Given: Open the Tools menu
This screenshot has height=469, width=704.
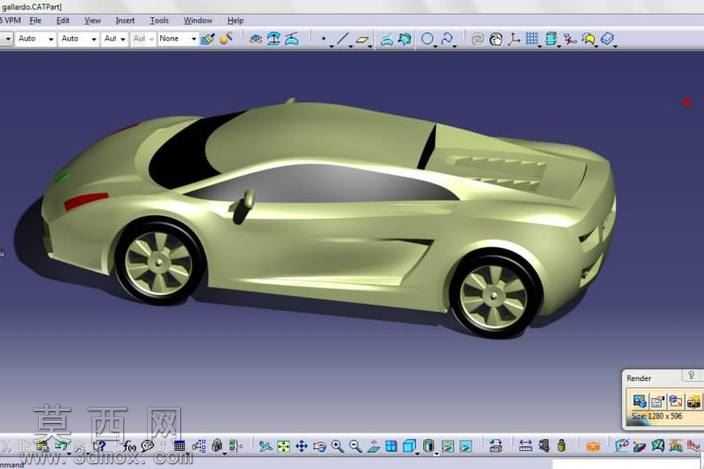Looking at the screenshot, I should tap(159, 20).
